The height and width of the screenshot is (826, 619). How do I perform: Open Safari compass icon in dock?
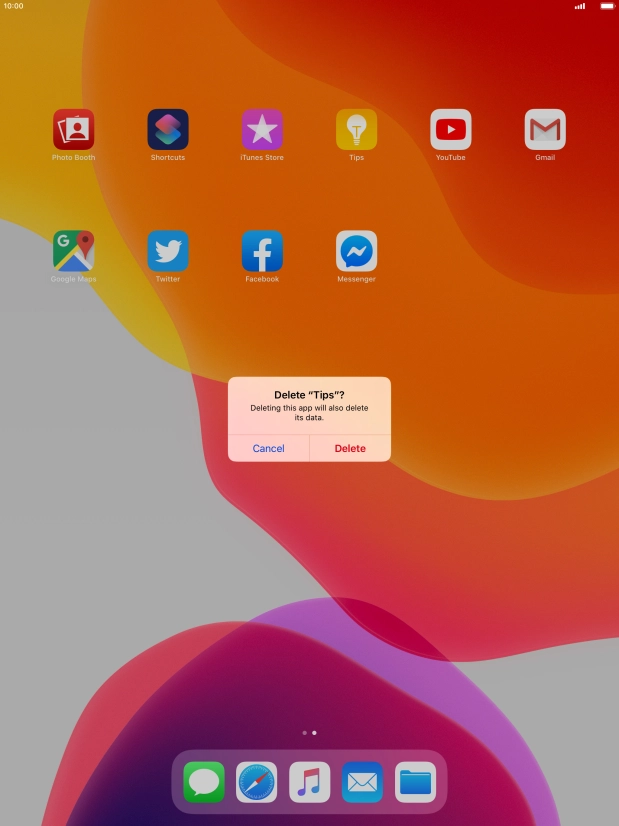[257, 782]
